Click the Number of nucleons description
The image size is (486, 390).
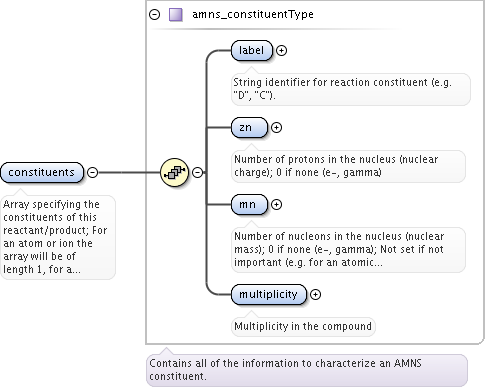click(x=348, y=249)
